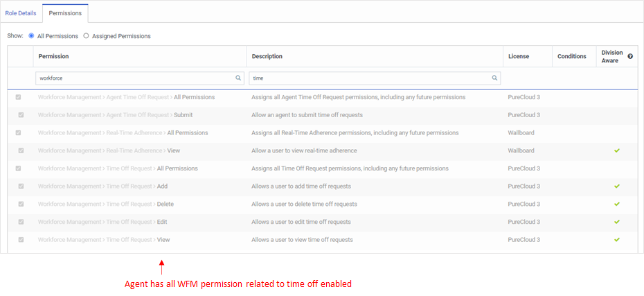This screenshot has height=296, width=644.
Task: Select the All Permissions radio button
Action: [31, 35]
